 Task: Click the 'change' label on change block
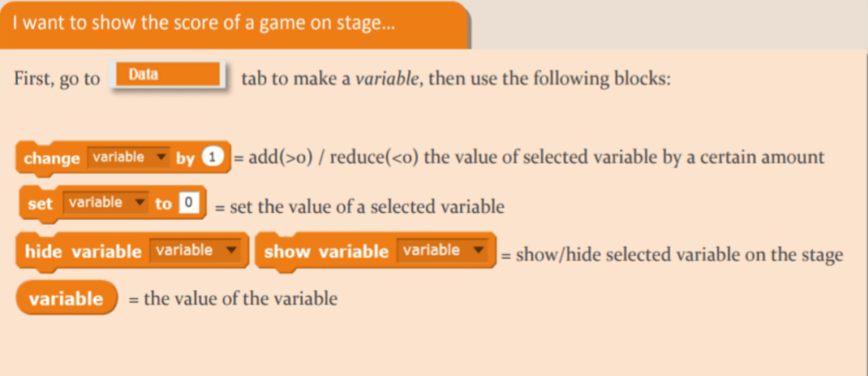coord(52,159)
